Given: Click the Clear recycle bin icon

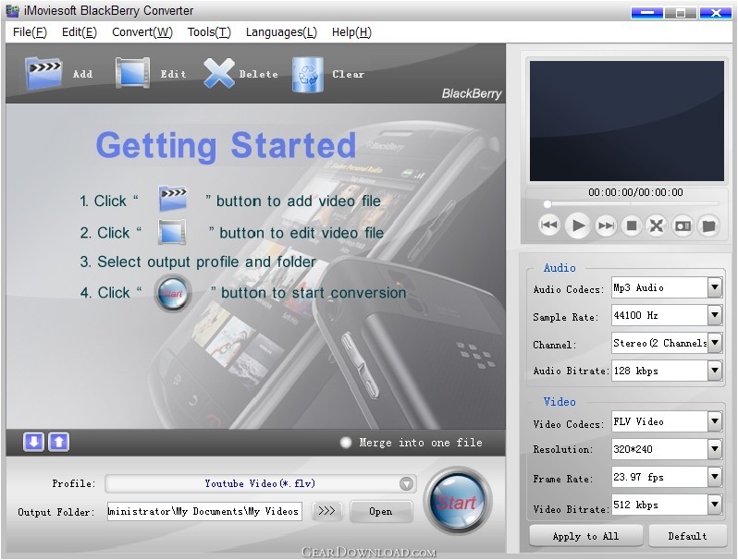Looking at the screenshot, I should pos(307,74).
